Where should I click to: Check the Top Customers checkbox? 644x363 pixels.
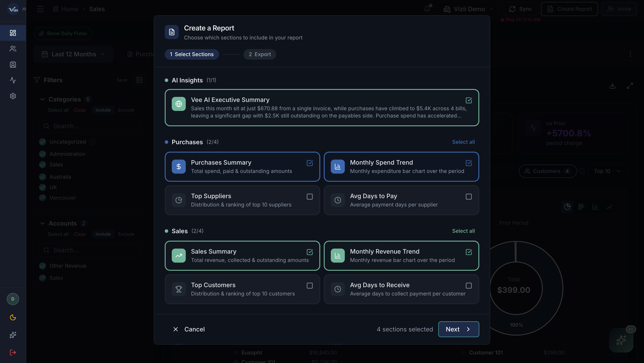(310, 285)
